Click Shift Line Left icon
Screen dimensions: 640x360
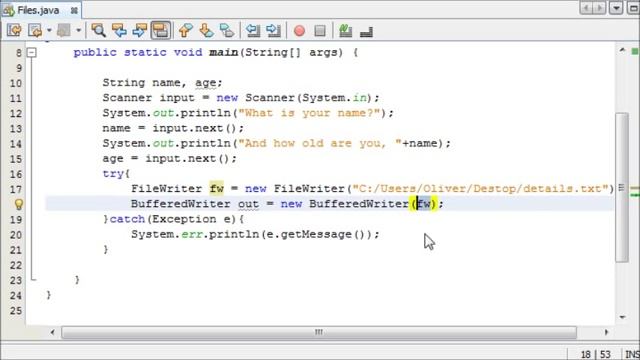coord(253,31)
